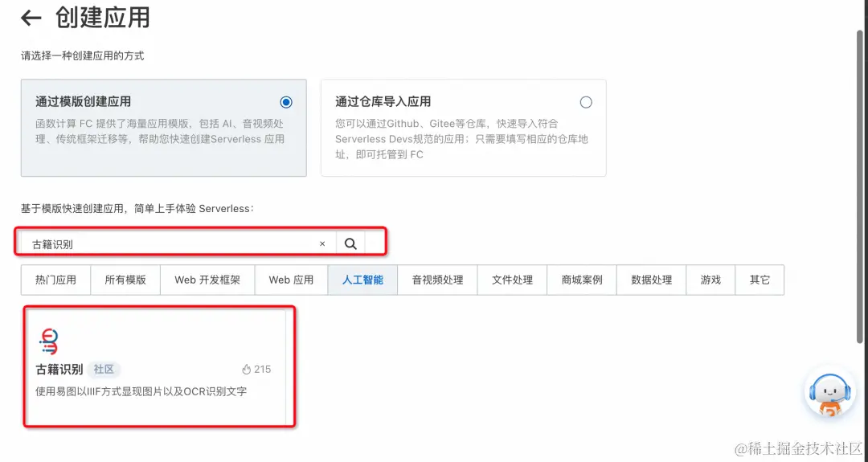Click the flame popularity icon showing 215

tap(247, 369)
